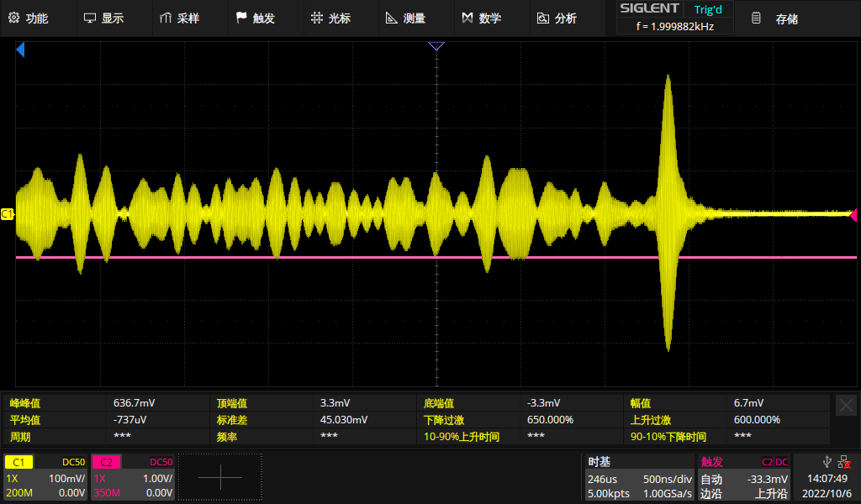Select the pink trigger level arrow

coord(854,214)
